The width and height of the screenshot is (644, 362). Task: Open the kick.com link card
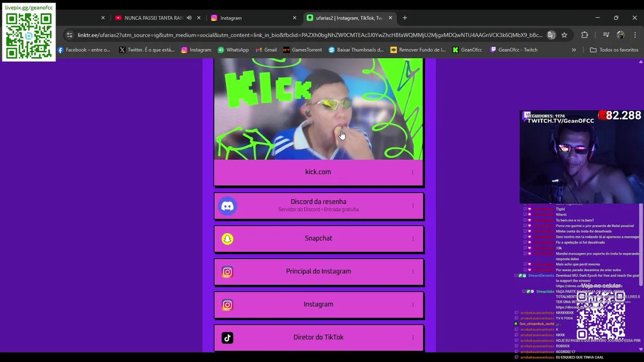[318, 172]
